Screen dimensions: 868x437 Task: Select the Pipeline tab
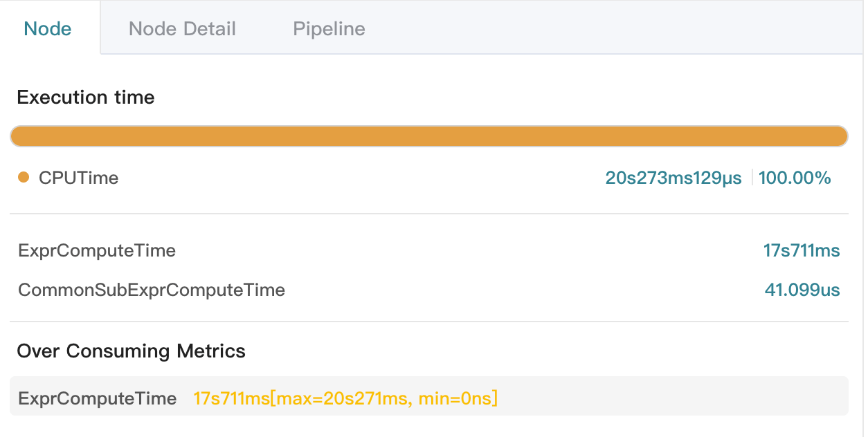coord(329,28)
